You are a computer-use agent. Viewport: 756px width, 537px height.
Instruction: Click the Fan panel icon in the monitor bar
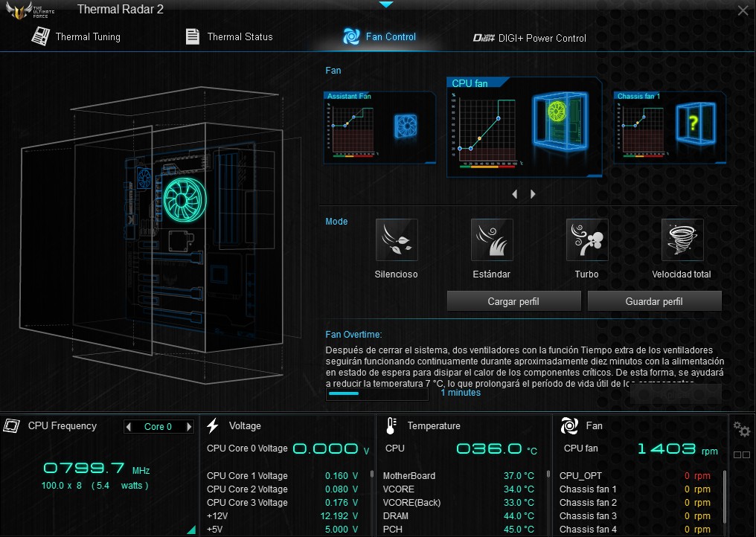(569, 425)
